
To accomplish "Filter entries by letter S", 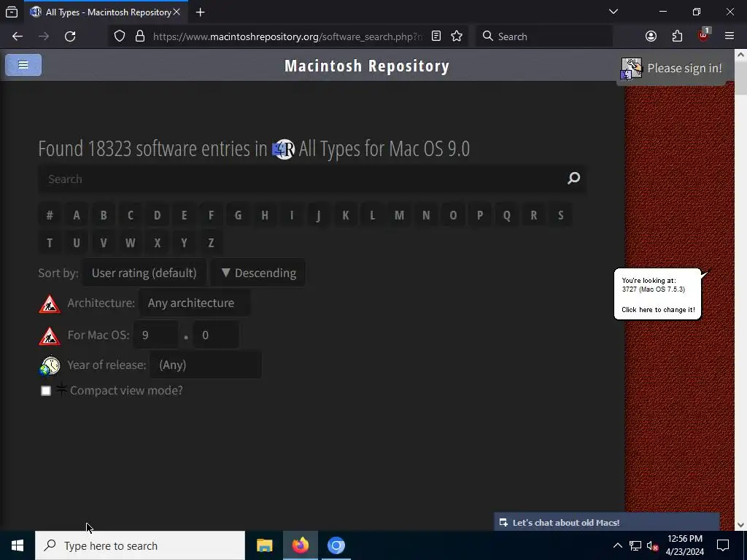I will [561, 215].
